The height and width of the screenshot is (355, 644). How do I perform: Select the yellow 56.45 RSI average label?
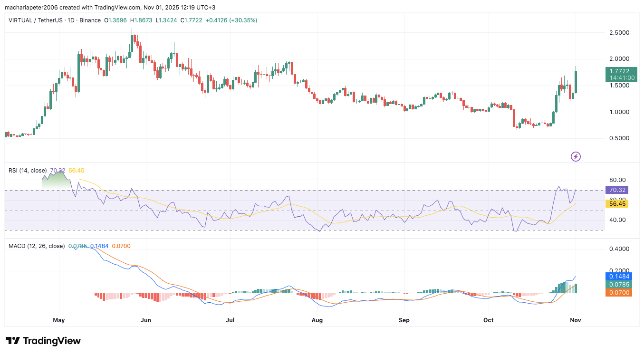click(x=616, y=203)
